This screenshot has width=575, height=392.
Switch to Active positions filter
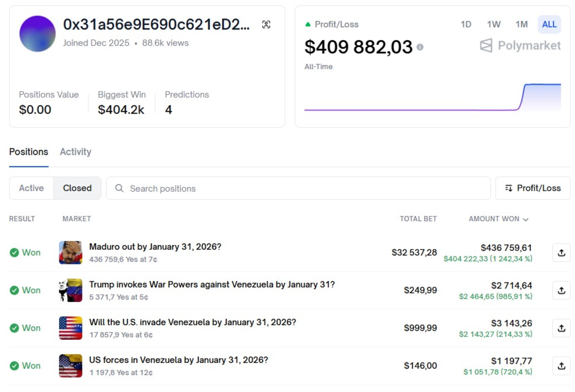click(31, 188)
